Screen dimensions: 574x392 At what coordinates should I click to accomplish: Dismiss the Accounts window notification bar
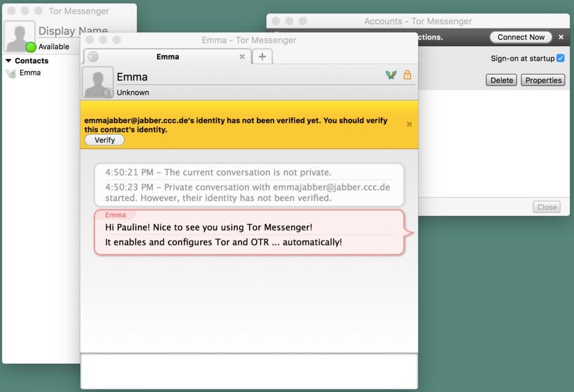[561, 37]
